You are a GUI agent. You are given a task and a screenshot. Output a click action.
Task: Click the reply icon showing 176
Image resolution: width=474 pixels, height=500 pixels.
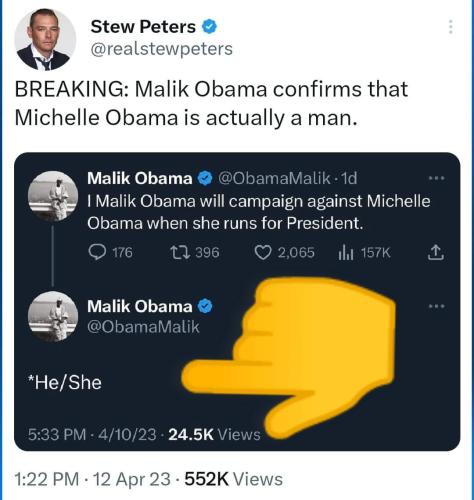click(97, 252)
